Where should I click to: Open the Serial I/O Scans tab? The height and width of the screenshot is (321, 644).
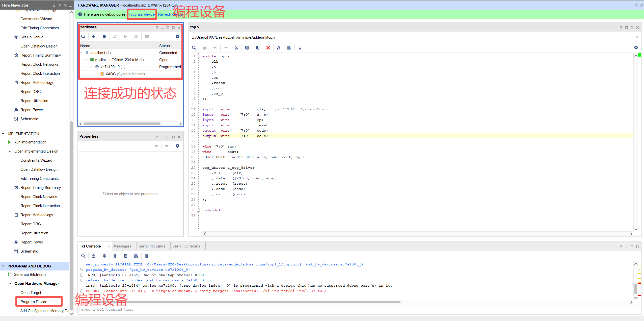click(186, 246)
